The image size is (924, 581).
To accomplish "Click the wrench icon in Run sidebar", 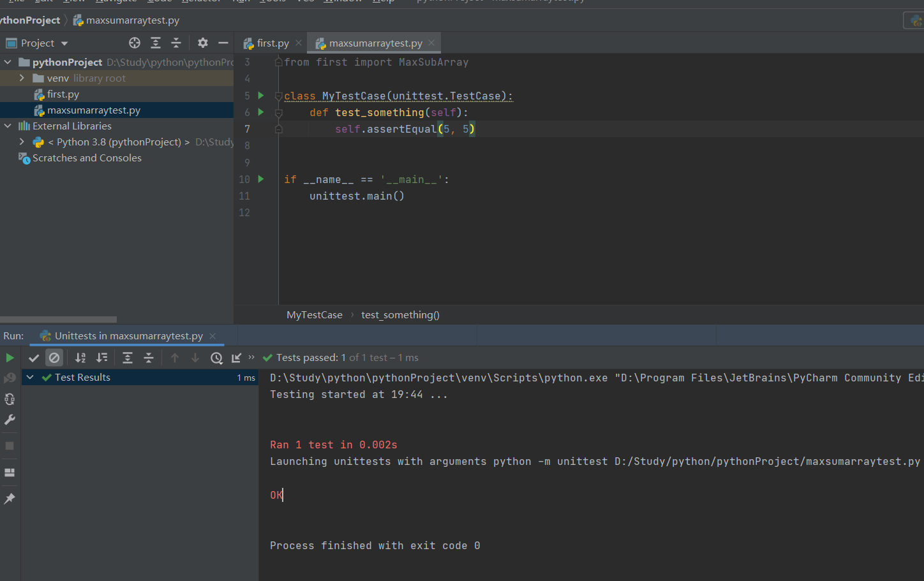I will (10, 420).
